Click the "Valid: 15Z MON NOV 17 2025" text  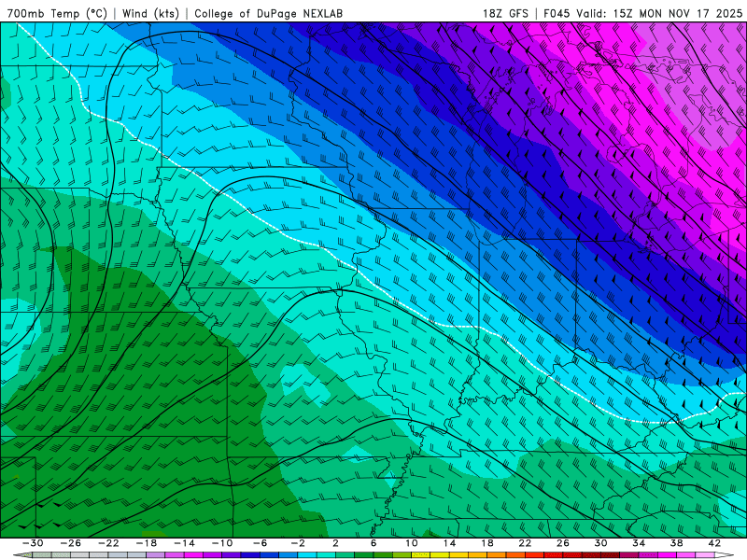(659, 14)
